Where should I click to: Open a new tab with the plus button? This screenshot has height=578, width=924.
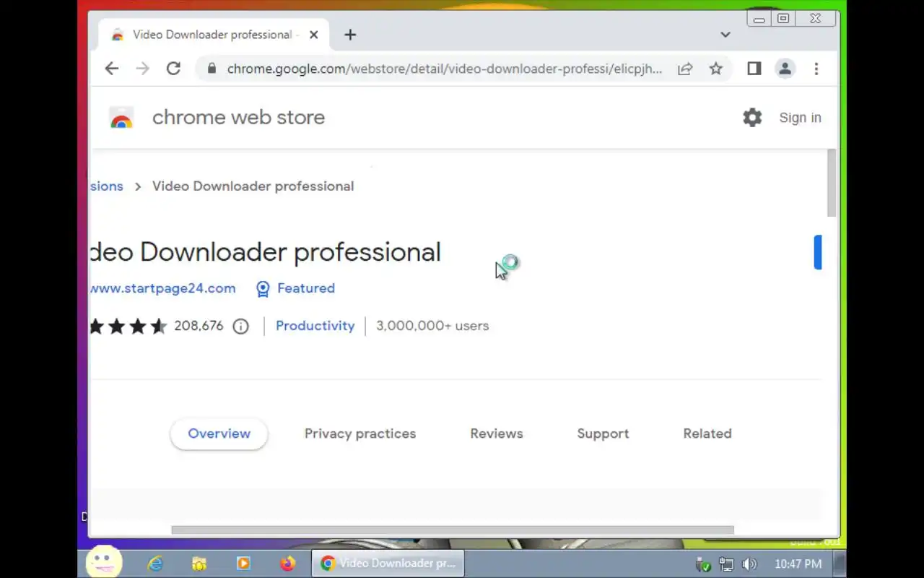[350, 35]
